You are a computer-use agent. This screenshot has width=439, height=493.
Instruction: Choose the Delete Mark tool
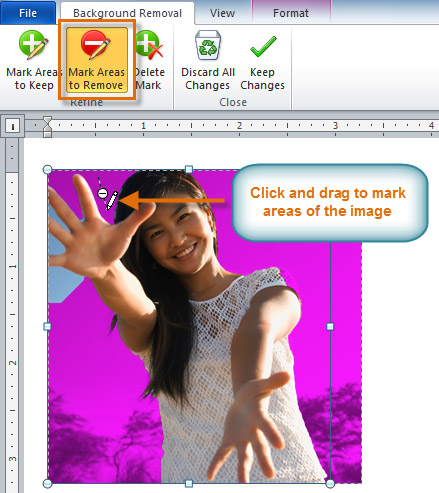coord(149,61)
